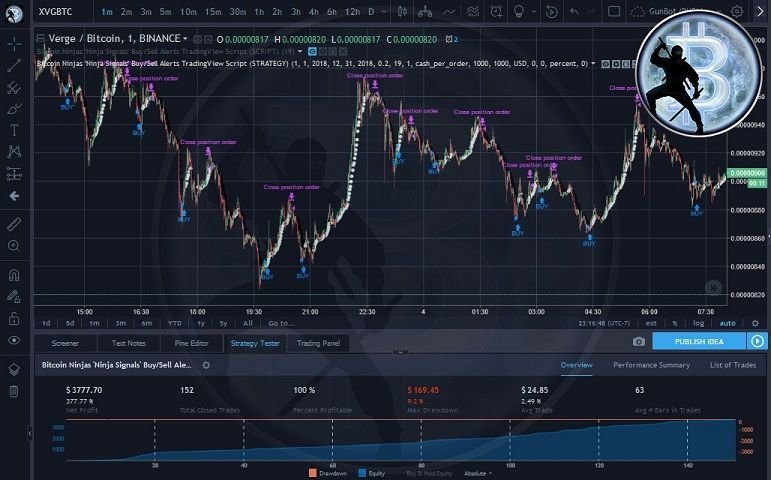
Task: Expand the lightbulb ideas dropdown arrow
Action: (534, 12)
